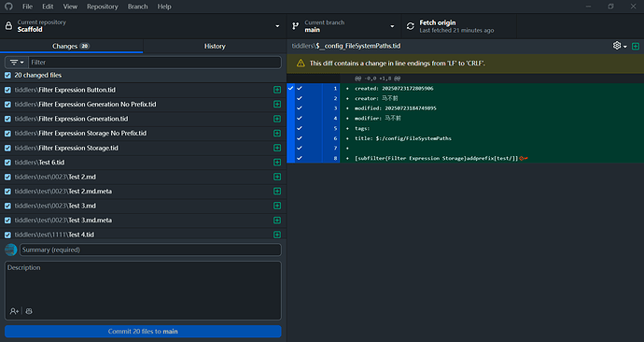Select the Test 3.md.meta file entry
This screenshot has height=342, width=644.
(x=143, y=221)
